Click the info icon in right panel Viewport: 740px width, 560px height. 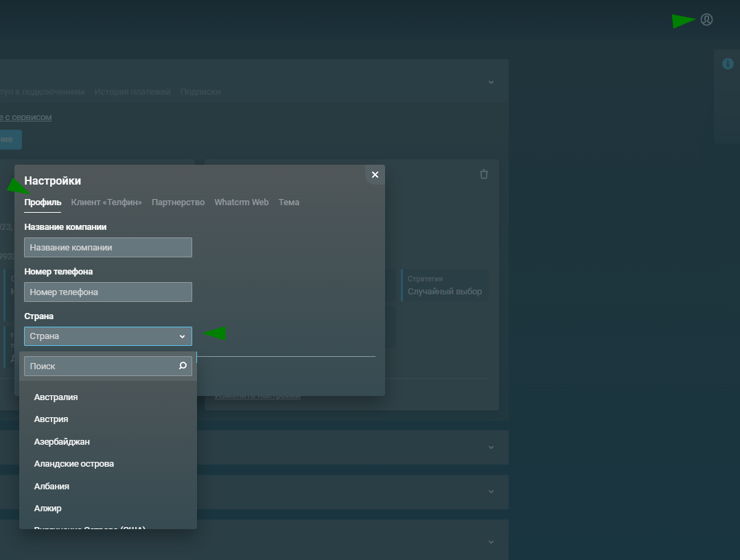[x=728, y=64]
